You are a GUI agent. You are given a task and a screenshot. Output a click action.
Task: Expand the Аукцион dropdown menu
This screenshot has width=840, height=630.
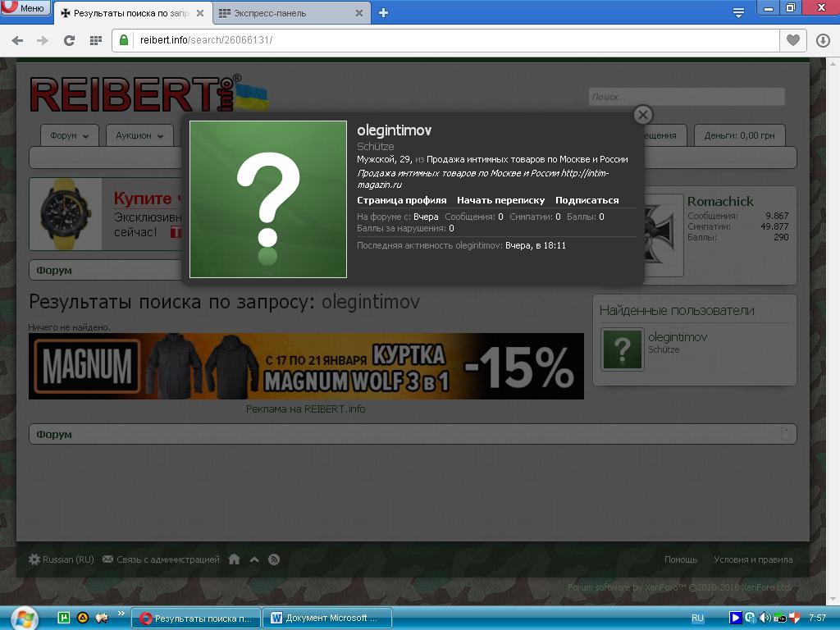pos(139,135)
